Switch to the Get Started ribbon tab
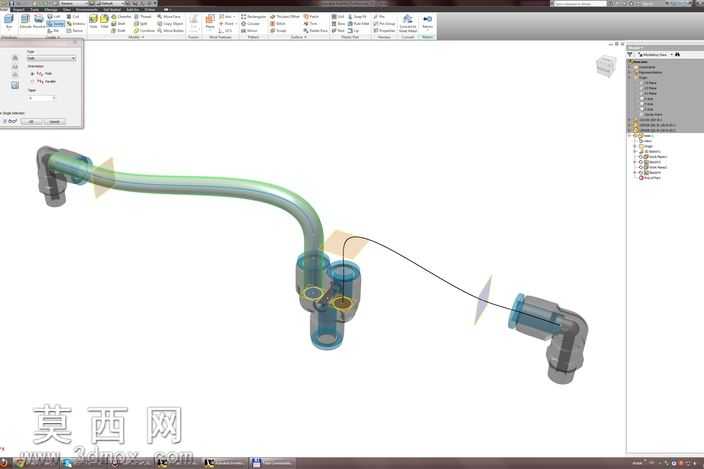The image size is (704, 469). [x=112, y=9]
